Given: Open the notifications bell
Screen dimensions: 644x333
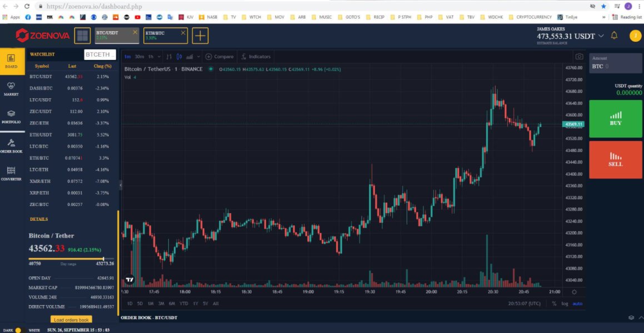Looking at the screenshot, I should tap(614, 36).
